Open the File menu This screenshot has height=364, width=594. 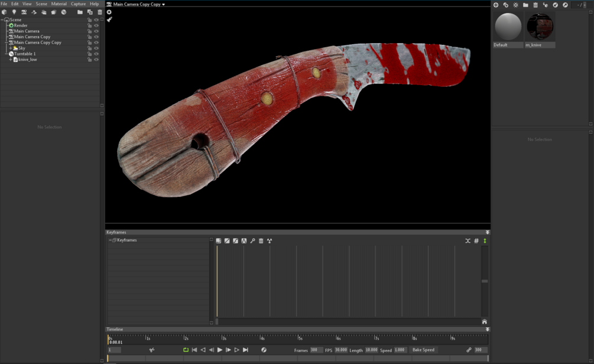click(x=4, y=4)
